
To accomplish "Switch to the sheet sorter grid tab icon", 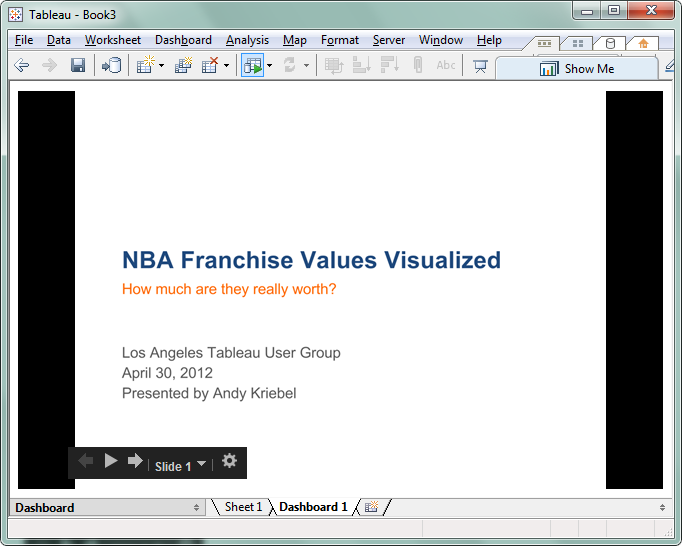I will (x=578, y=43).
